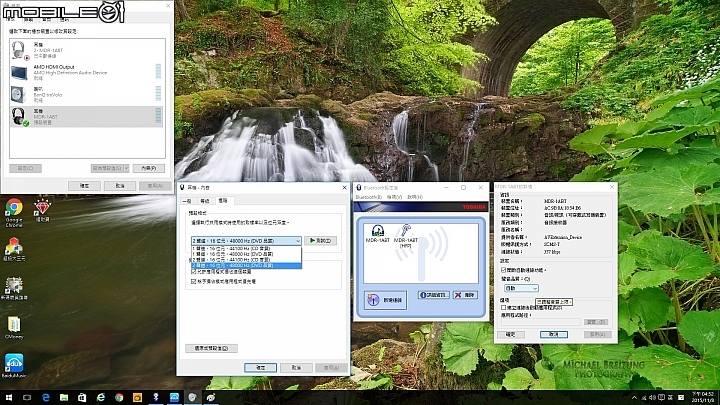Open the View(V) menu in Bluetooth settings
720x405 pixels.
point(394,197)
